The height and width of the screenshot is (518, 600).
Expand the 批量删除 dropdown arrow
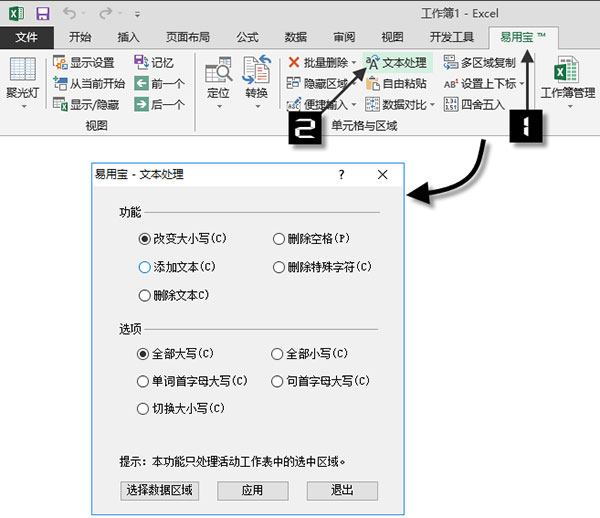coord(353,63)
